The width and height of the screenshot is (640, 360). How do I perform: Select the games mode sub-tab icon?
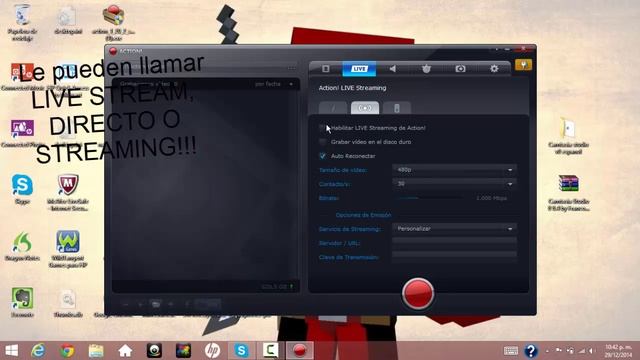tap(333, 108)
